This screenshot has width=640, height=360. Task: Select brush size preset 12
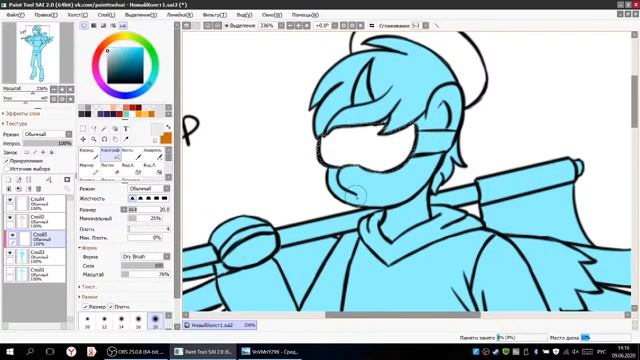coord(104,321)
